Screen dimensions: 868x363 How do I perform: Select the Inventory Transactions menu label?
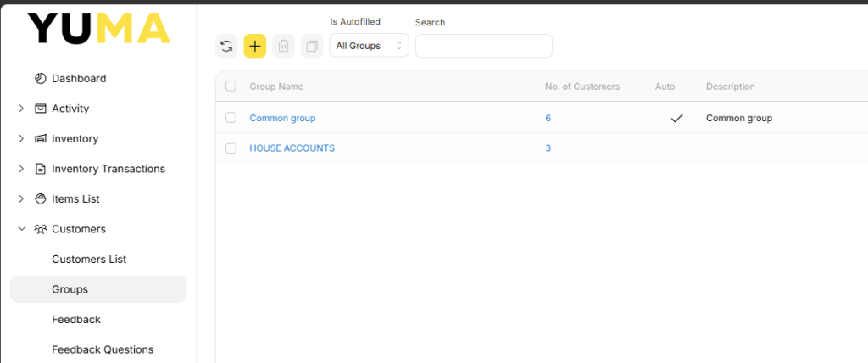click(x=108, y=169)
